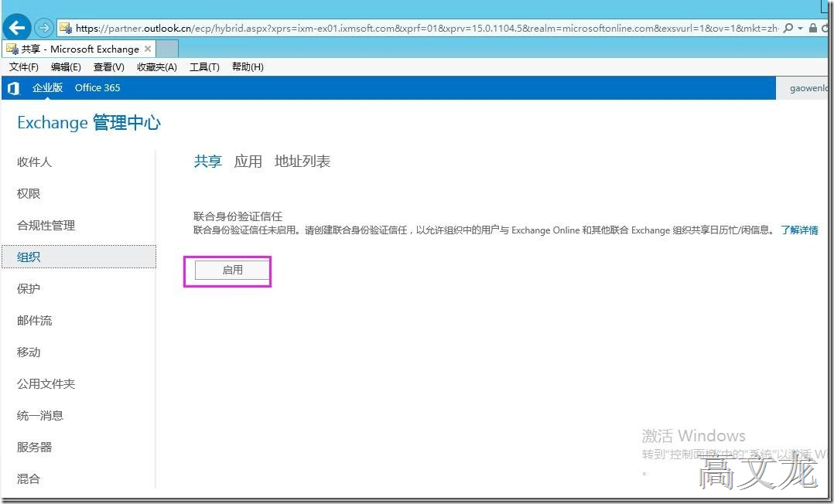Click the 联合身份验证信任 heading text
Viewport: 834px width, 504px height.
[238, 216]
